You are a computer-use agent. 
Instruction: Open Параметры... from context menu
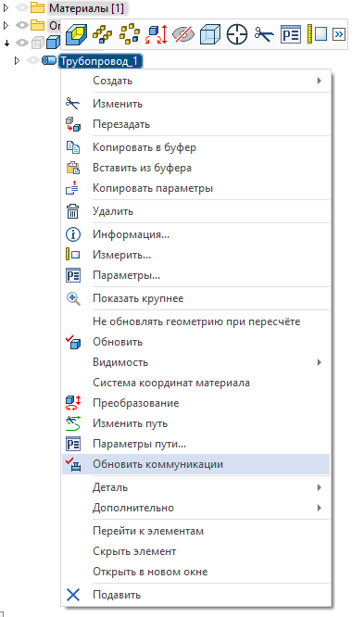[196, 276]
